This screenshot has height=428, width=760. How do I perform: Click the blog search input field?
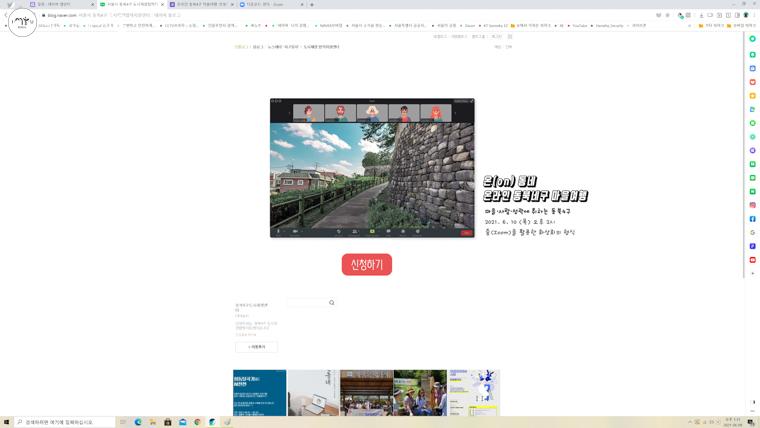tap(306, 302)
